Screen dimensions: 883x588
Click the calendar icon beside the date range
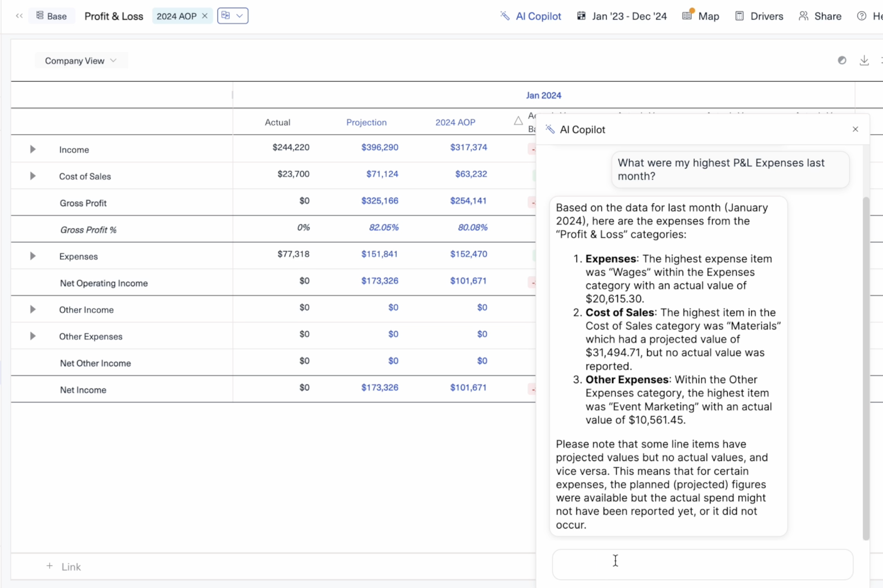[582, 16]
